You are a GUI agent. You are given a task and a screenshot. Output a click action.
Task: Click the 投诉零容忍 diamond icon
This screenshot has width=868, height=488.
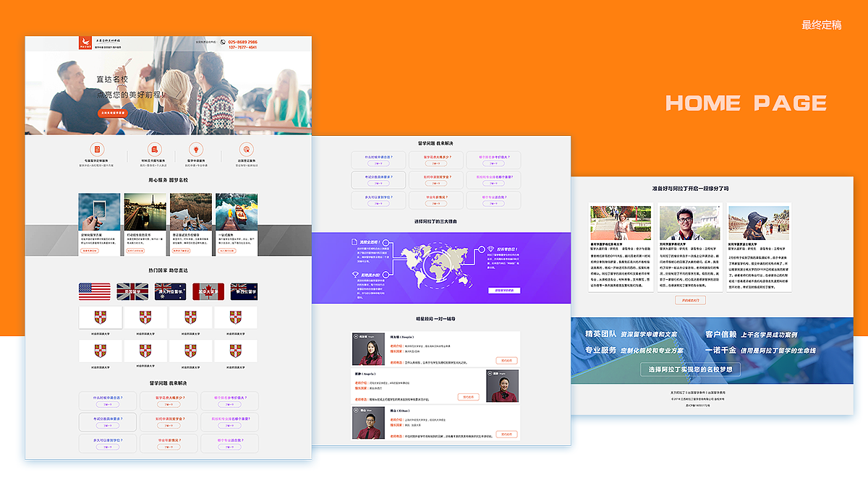pyautogui.click(x=490, y=249)
